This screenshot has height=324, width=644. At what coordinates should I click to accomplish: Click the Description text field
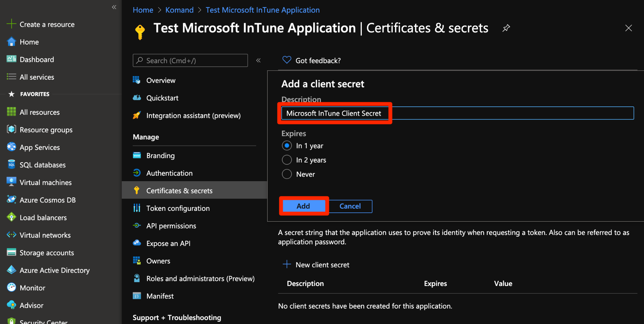click(x=457, y=113)
